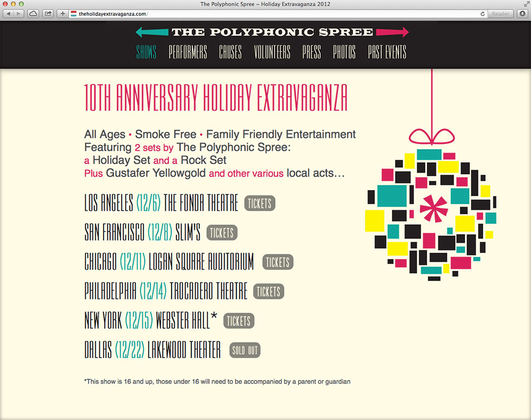Click the browser Forward arrow button
The height and width of the screenshot is (420, 531).
click(x=19, y=14)
